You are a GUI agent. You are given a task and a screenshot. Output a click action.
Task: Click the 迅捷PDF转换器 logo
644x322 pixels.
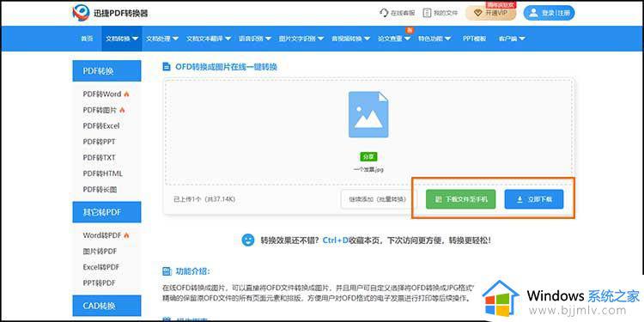click(110, 13)
